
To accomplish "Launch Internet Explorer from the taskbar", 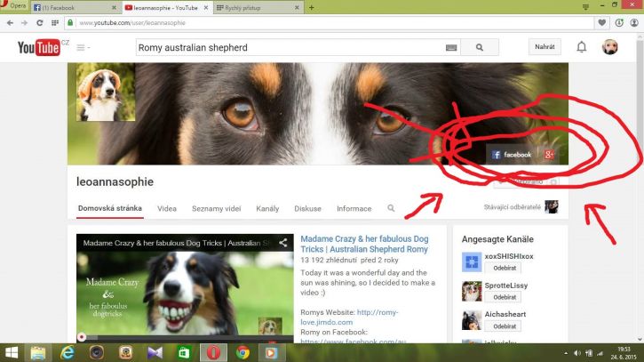I will point(68,352).
